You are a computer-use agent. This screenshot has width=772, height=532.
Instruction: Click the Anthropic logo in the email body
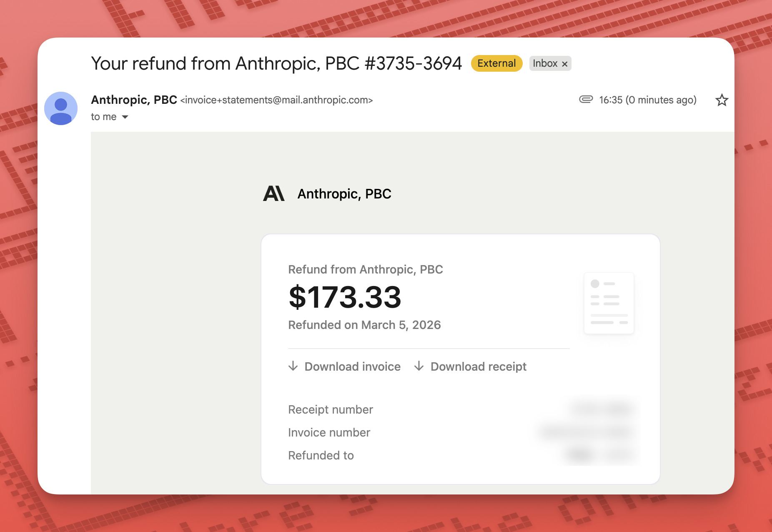(274, 194)
